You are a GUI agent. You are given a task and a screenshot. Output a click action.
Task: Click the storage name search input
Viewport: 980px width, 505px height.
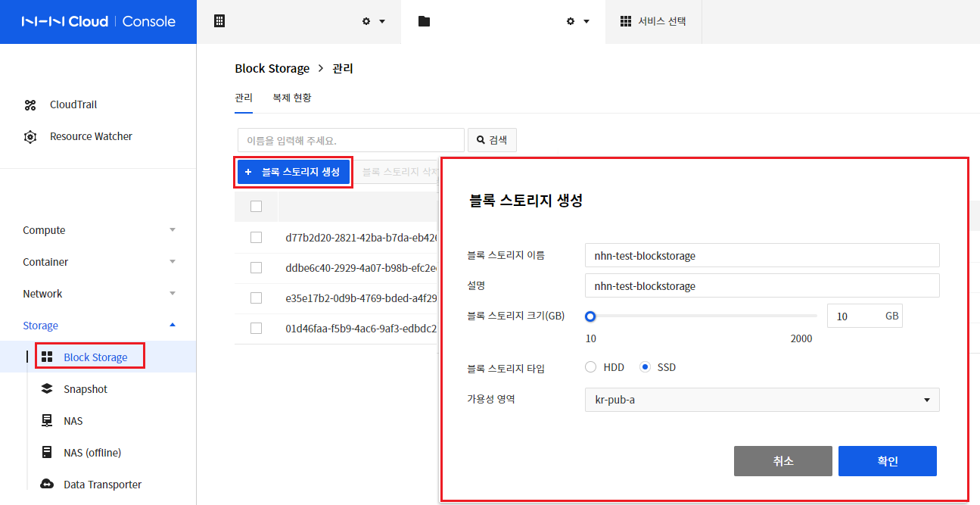[351, 140]
